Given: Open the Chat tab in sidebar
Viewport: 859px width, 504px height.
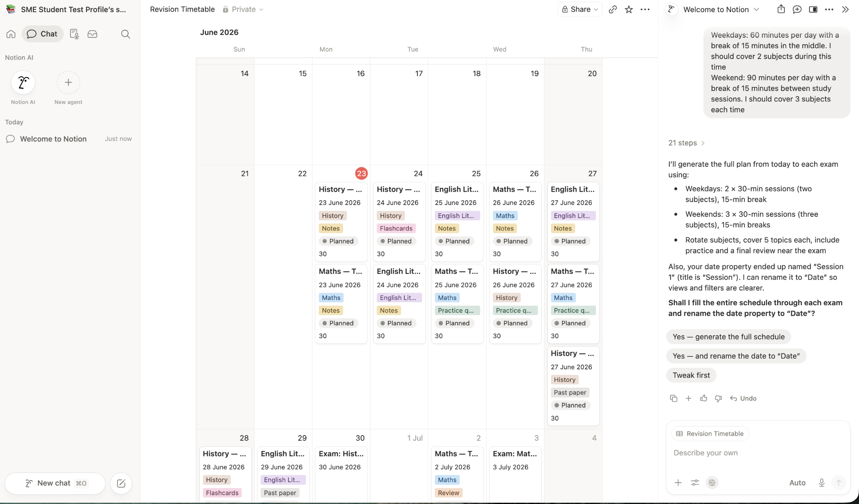Looking at the screenshot, I should click(42, 34).
